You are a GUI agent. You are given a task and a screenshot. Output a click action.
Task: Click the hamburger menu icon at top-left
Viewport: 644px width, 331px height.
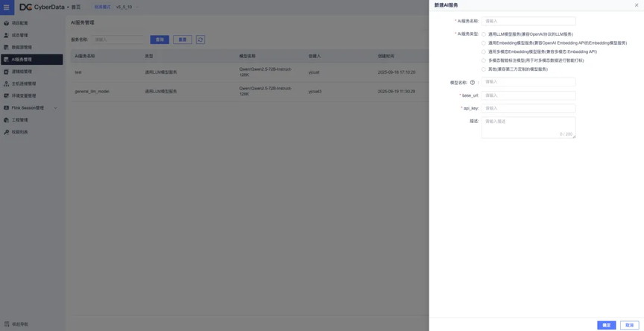[x=7, y=7]
